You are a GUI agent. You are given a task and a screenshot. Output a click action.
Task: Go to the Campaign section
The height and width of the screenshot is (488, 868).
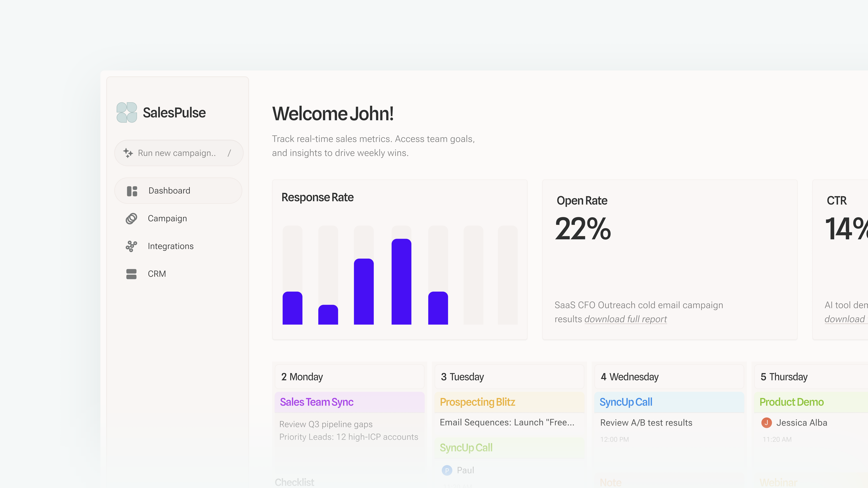(167, 219)
